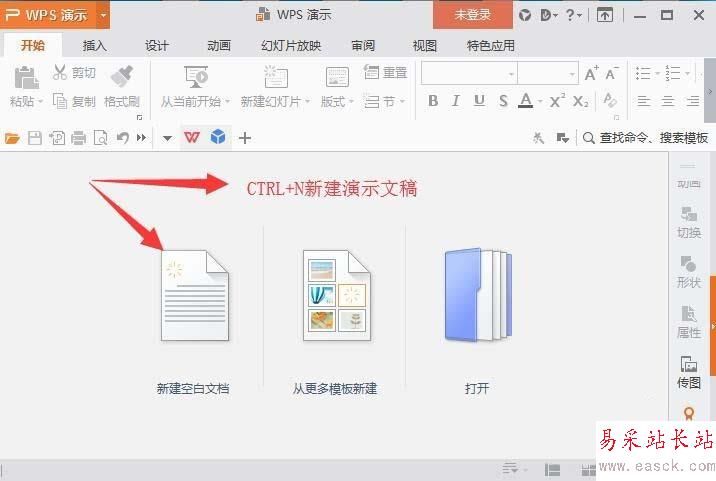
Task: Open the quick access toolbar dropdown
Action: 167,138
